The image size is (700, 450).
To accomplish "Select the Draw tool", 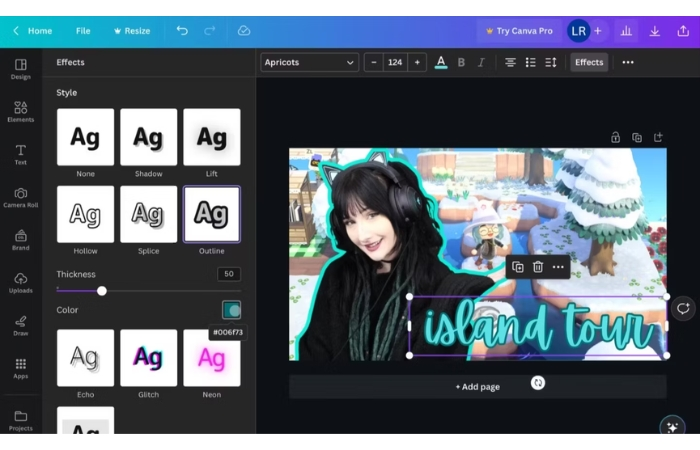I will click(21, 325).
